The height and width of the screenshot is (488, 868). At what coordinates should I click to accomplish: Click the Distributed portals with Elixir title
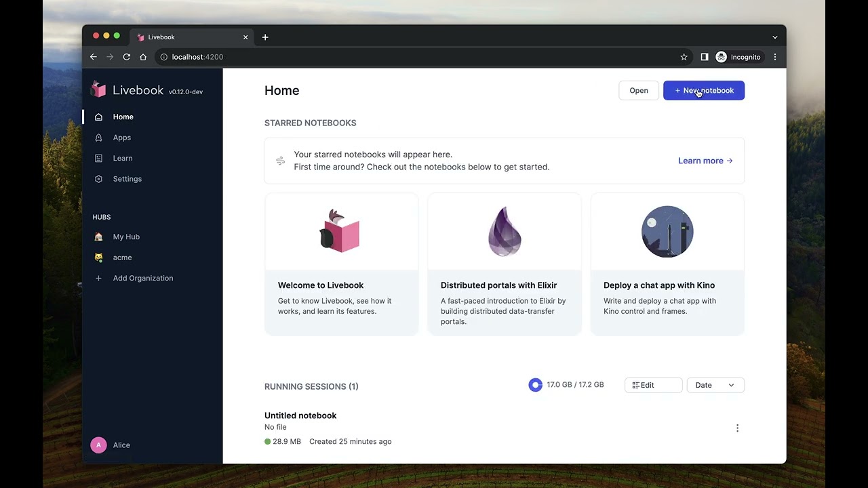tap(498, 285)
